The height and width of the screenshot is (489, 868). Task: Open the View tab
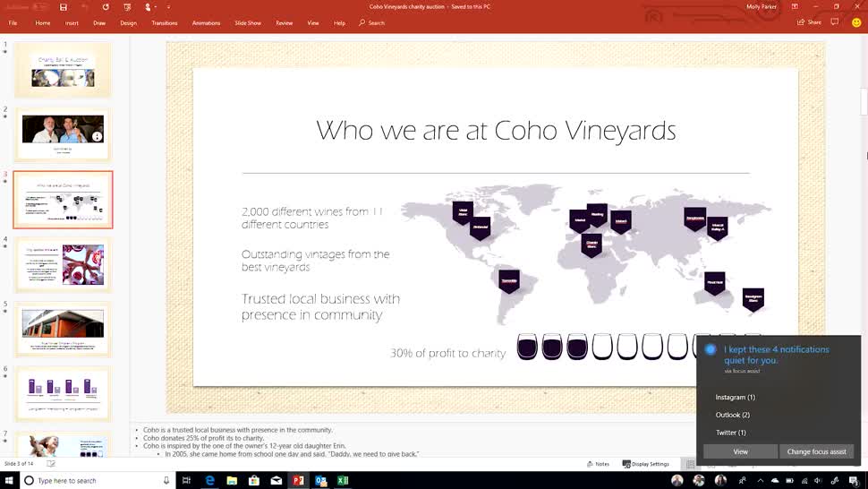tap(313, 22)
